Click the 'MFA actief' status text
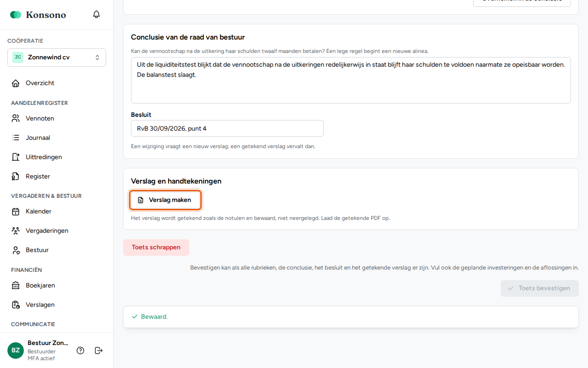Screen dimensions: 588x368 [x=41, y=358]
